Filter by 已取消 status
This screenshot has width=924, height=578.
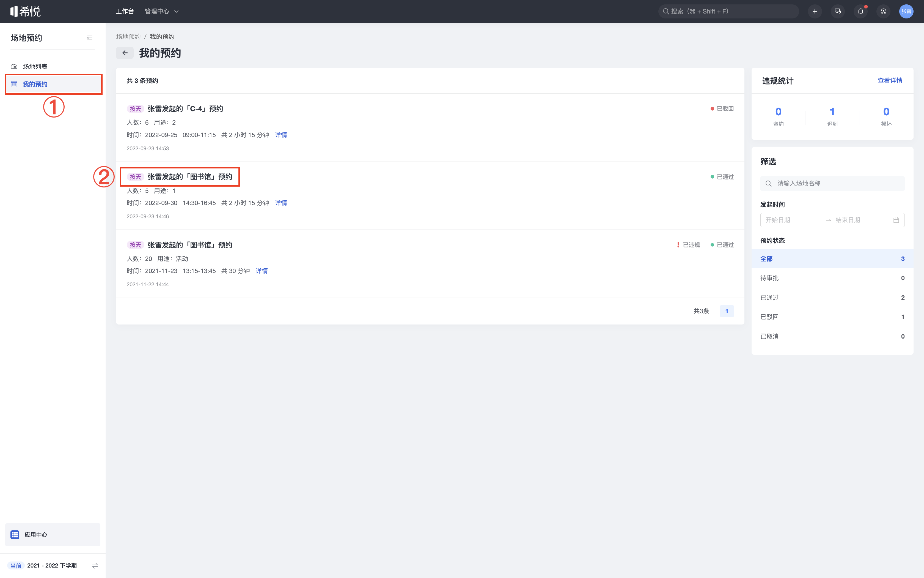pos(832,336)
